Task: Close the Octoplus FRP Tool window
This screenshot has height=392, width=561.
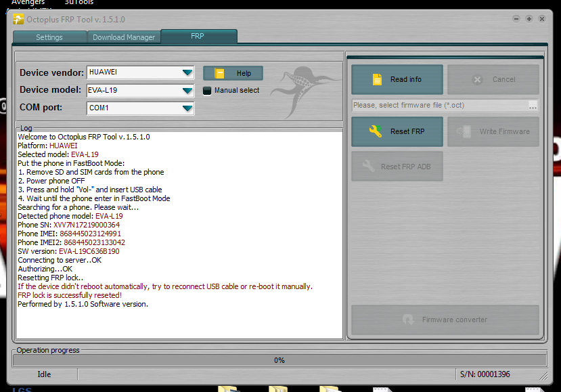Action: pos(541,18)
